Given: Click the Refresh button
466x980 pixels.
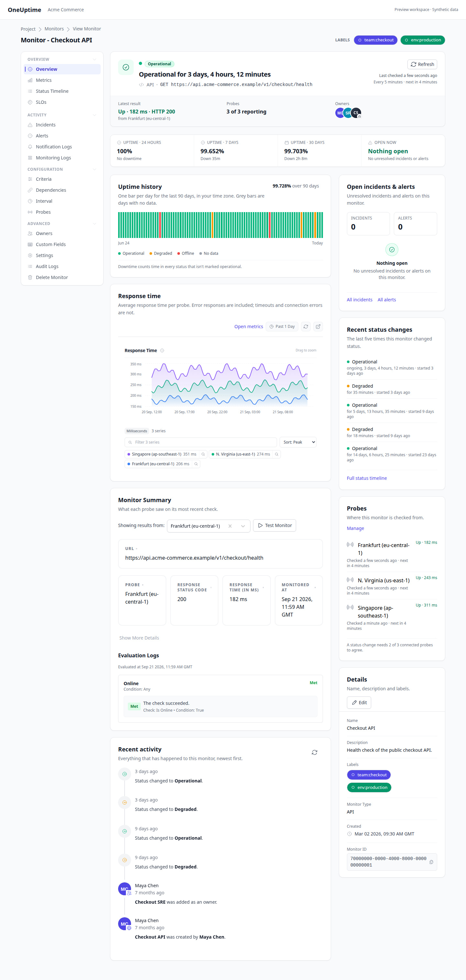Looking at the screenshot, I should click(x=422, y=64).
